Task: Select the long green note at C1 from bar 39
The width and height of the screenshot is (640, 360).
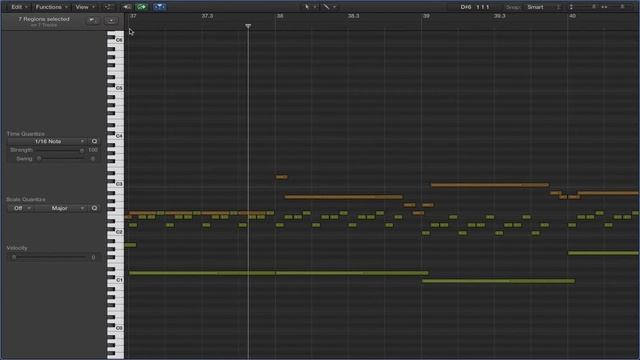Action: (x=498, y=281)
